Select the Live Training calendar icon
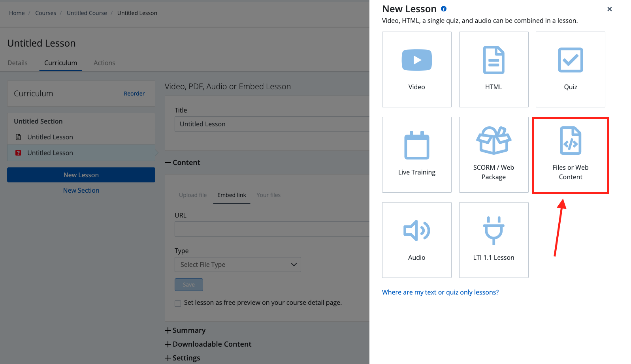 click(x=416, y=145)
